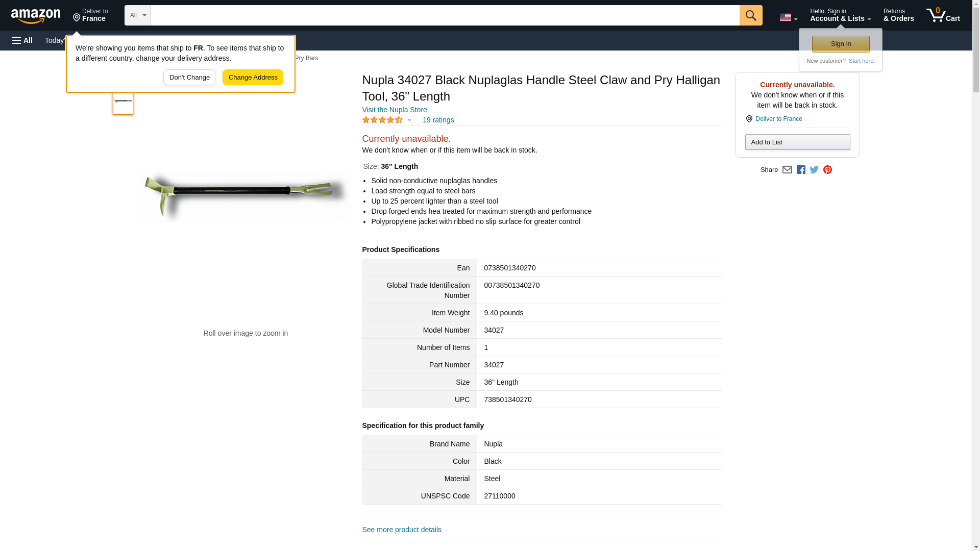Share product via email icon
The width and height of the screenshot is (980, 551).
(x=787, y=170)
